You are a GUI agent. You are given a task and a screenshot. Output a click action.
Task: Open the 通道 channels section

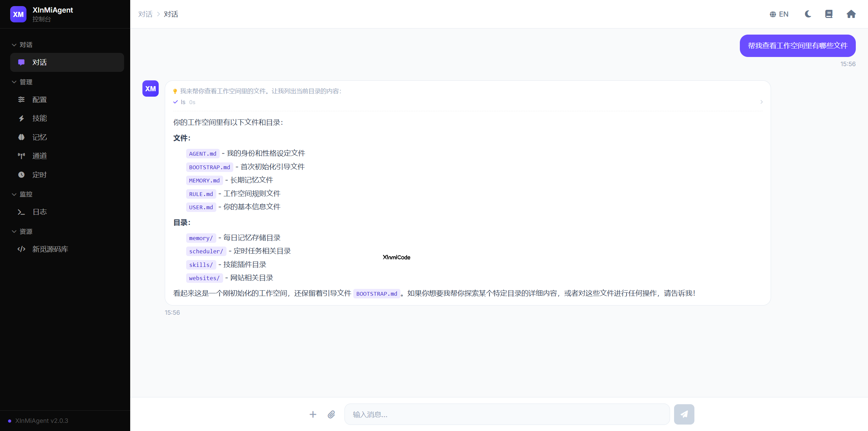40,156
